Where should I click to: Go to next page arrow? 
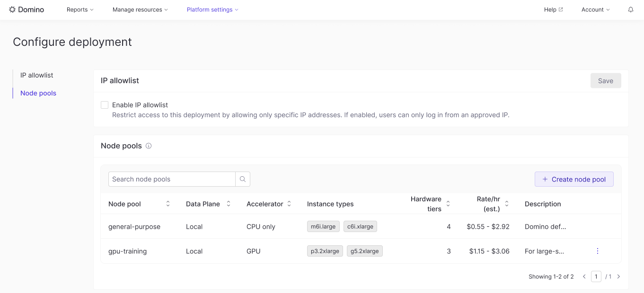(x=618, y=276)
